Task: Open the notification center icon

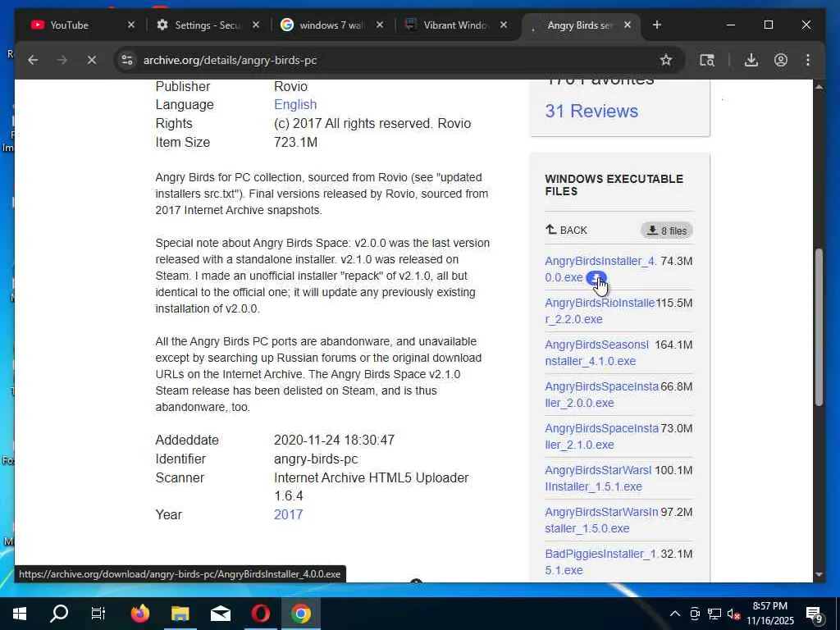Action: click(x=815, y=614)
